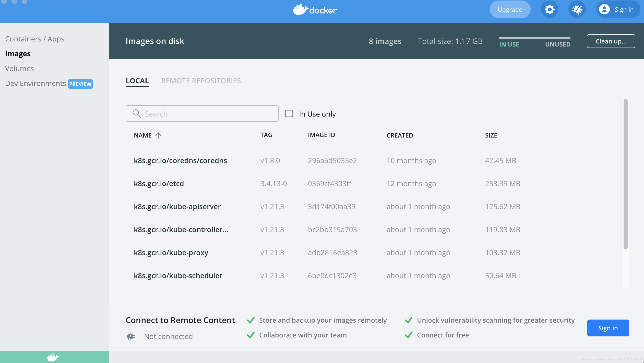The image size is (644, 363).
Task: Open Volumes in the sidebar
Action: [x=19, y=69]
